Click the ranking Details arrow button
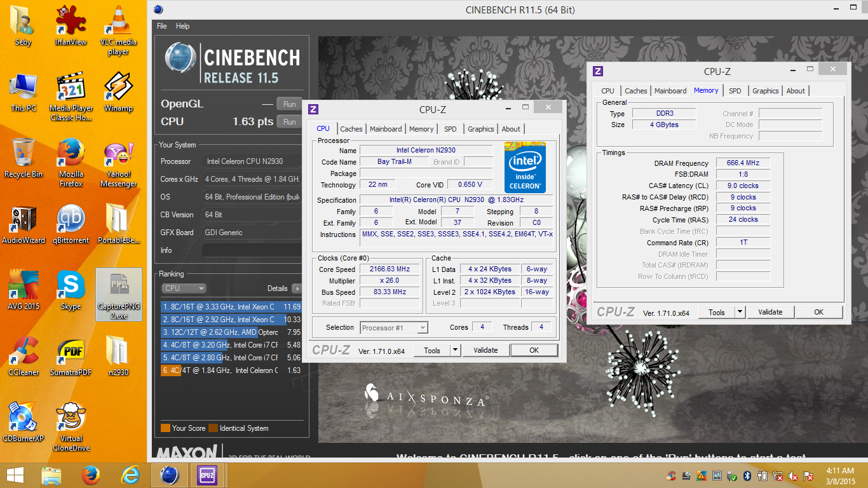 296,288
